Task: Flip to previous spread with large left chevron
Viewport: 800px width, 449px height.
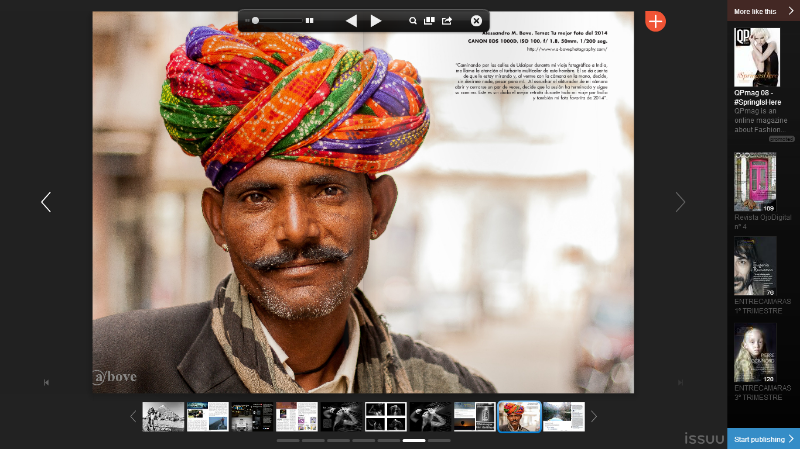Action: pos(46,202)
